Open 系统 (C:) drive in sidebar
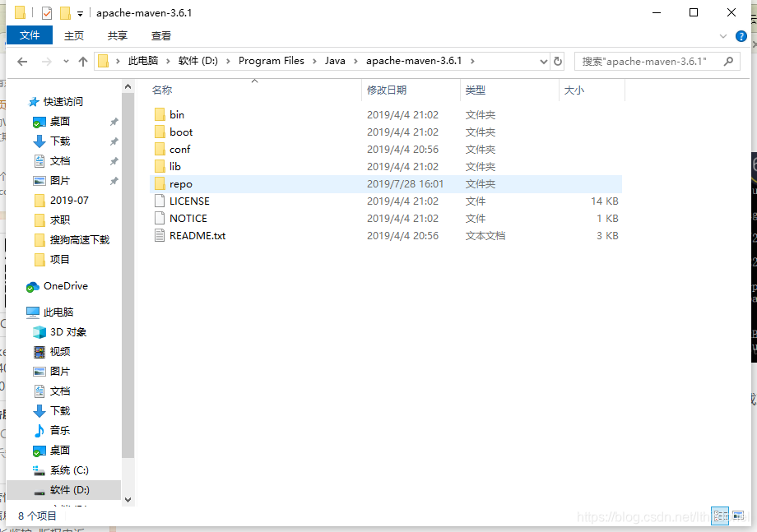 [x=69, y=470]
